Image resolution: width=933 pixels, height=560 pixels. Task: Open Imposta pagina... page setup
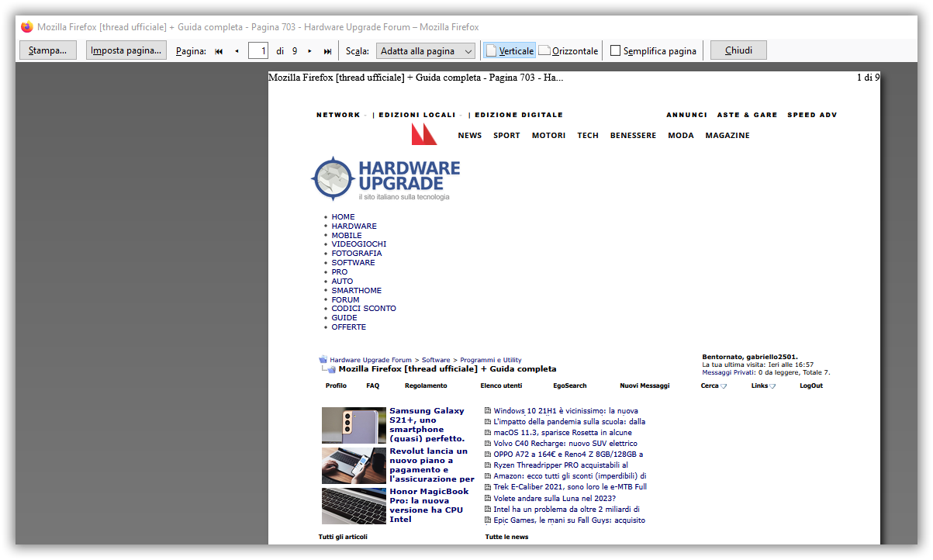coord(126,50)
